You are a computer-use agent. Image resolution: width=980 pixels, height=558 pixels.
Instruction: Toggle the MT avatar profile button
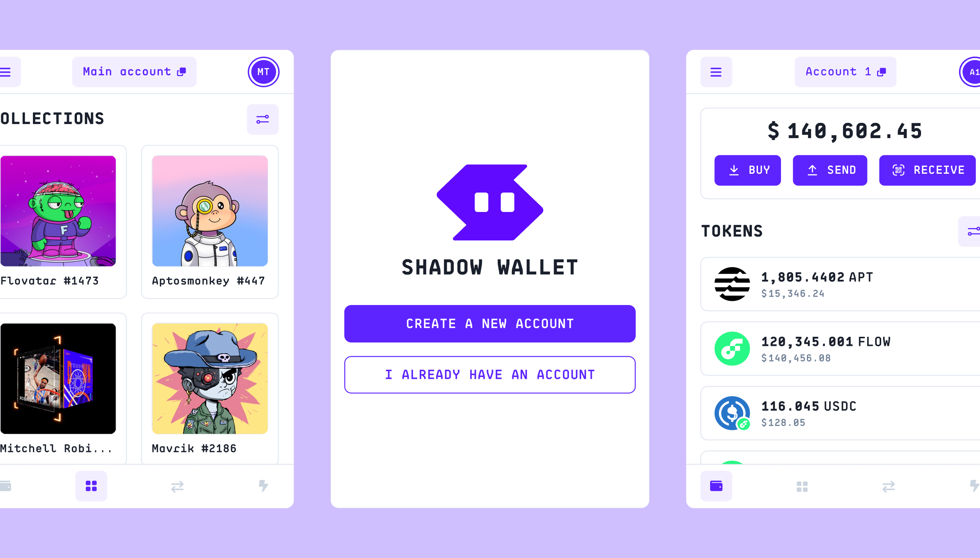[263, 71]
